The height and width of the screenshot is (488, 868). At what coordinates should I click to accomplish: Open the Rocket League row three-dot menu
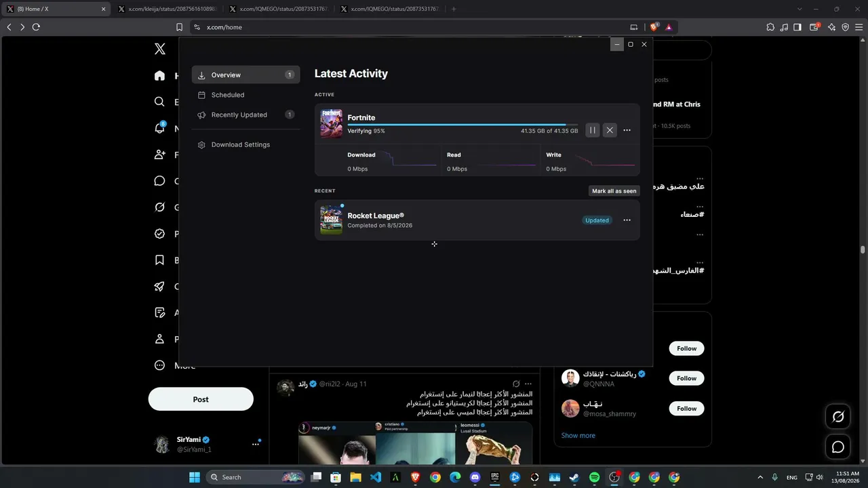point(627,220)
